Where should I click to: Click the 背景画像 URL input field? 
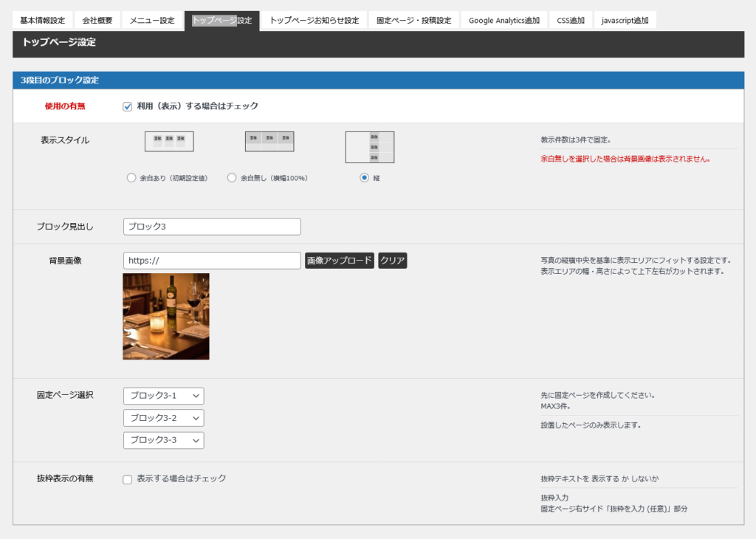click(x=212, y=261)
